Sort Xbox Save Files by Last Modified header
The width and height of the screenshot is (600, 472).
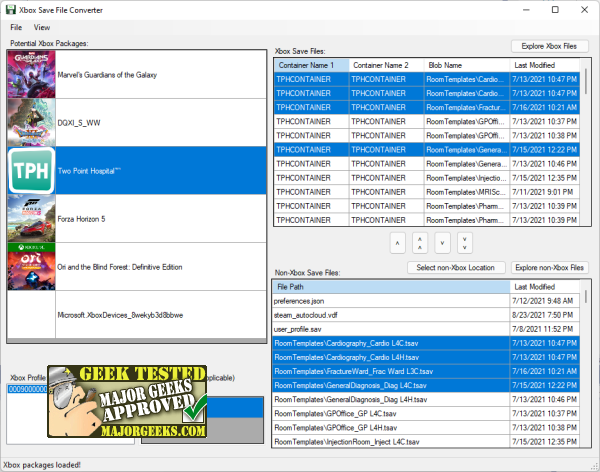coord(545,65)
